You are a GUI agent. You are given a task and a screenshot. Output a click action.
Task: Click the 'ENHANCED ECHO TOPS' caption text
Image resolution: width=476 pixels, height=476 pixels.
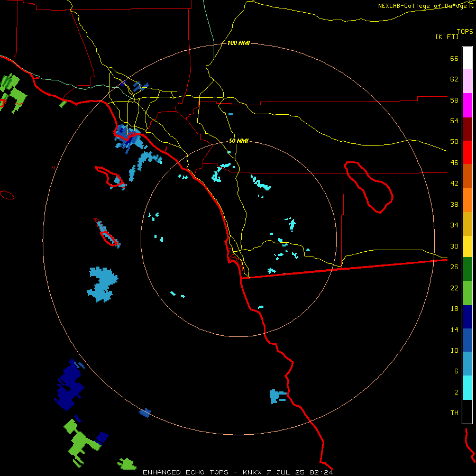pyautogui.click(x=186, y=472)
